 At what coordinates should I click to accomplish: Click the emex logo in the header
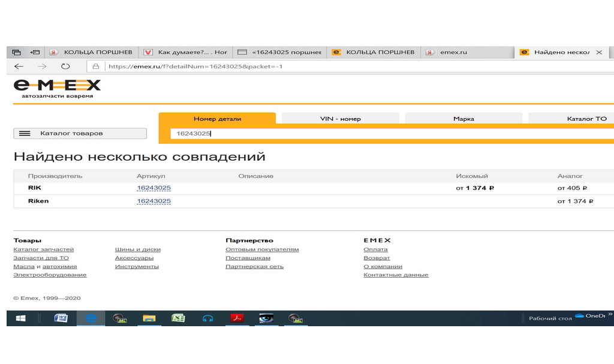(57, 89)
